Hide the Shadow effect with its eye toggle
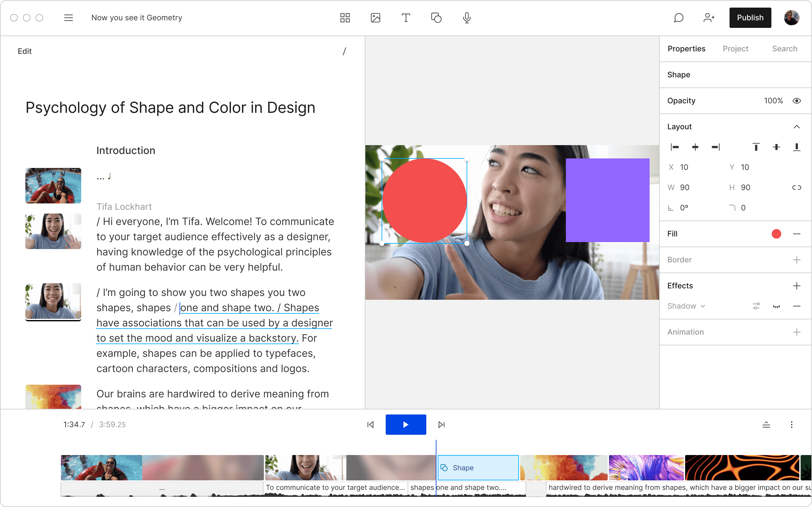812x507 pixels. pyautogui.click(x=777, y=306)
